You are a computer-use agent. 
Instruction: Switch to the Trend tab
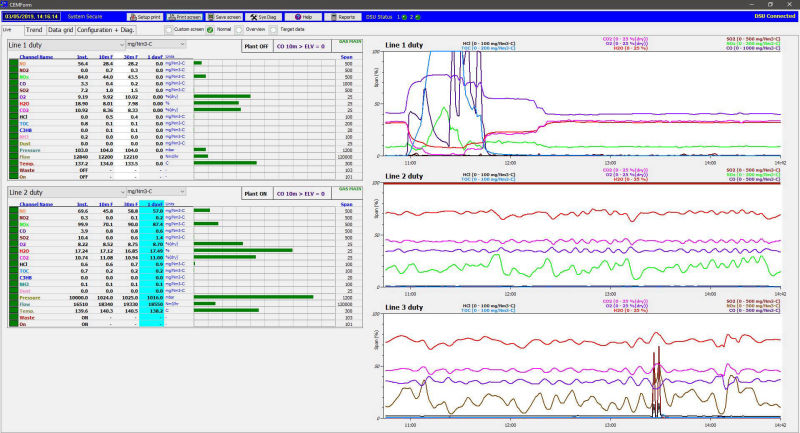coord(33,30)
